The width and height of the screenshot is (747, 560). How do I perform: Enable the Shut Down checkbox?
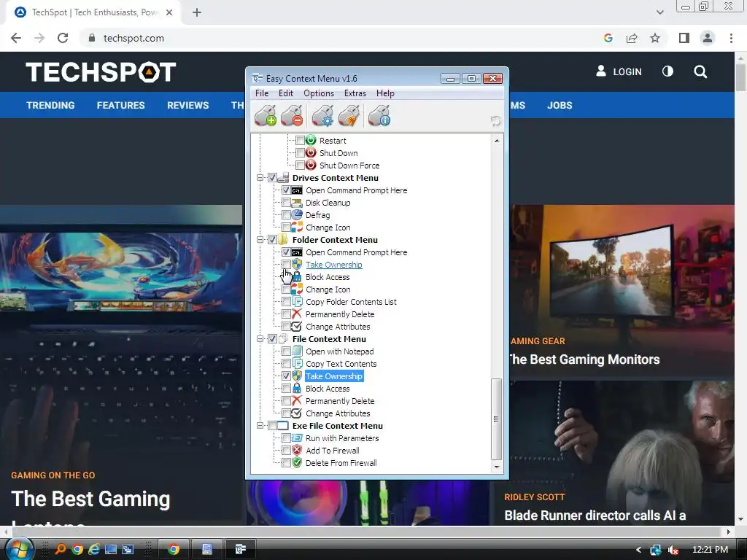point(300,153)
